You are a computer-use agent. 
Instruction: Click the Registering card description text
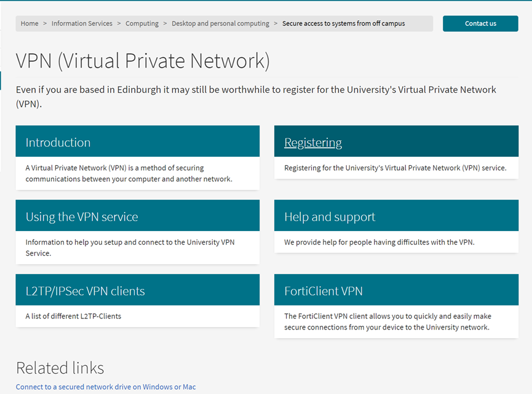[x=395, y=168]
